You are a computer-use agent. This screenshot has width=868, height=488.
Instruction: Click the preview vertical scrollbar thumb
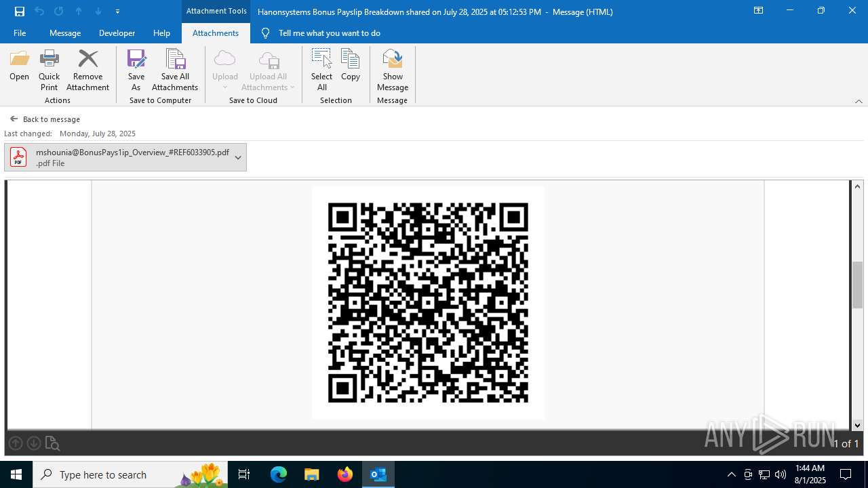857,285
